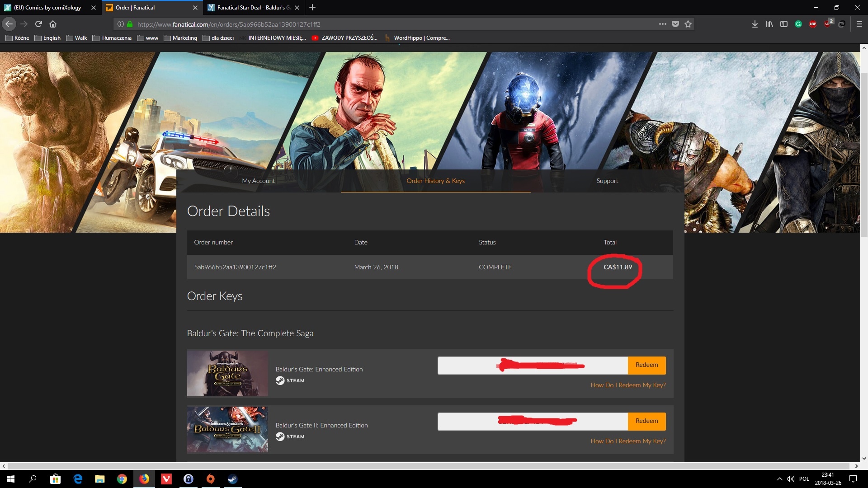Open page actions three-dot menu

pos(663,24)
